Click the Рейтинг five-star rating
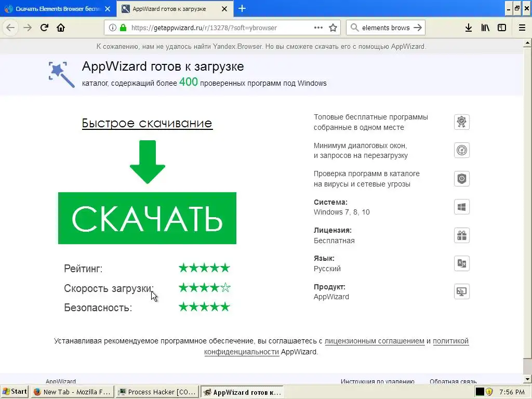This screenshot has width=532, height=399. click(x=204, y=268)
